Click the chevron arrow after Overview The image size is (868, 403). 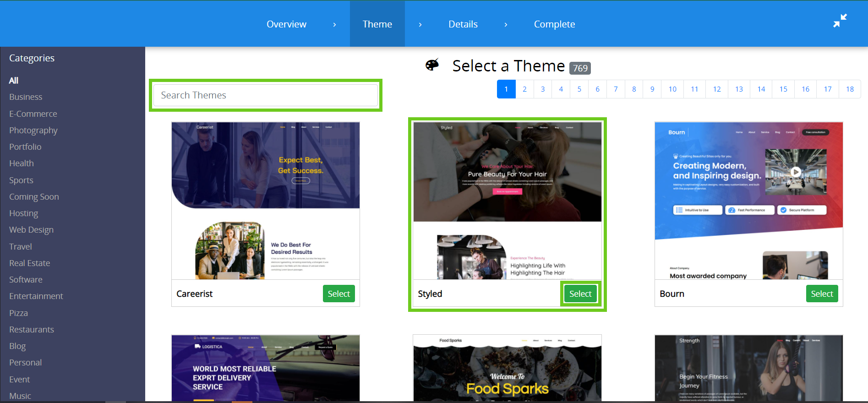[334, 25]
